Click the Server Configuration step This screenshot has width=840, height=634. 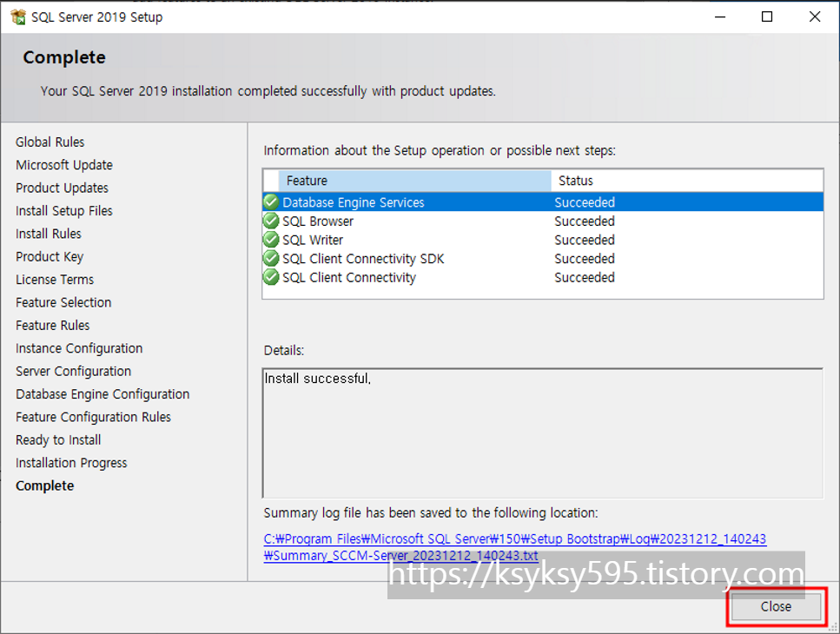click(73, 371)
